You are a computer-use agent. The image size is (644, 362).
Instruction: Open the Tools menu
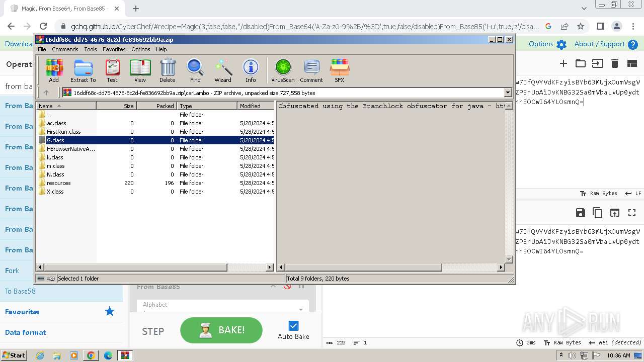(x=91, y=49)
